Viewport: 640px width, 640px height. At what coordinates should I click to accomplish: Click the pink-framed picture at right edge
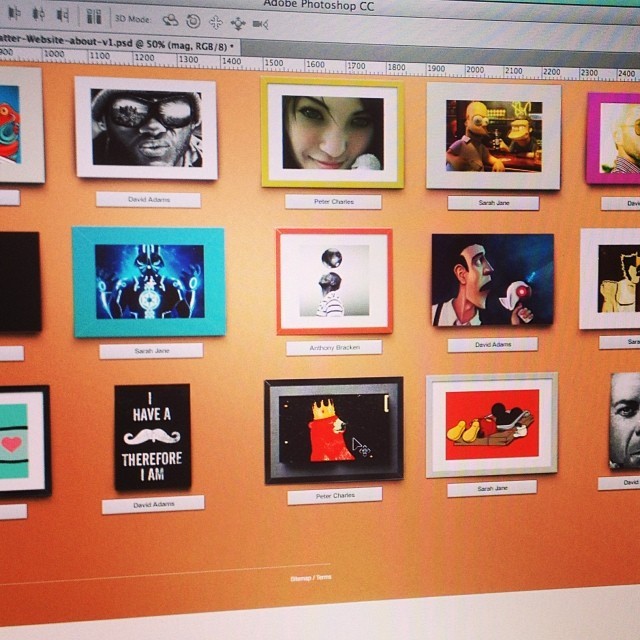[613, 138]
